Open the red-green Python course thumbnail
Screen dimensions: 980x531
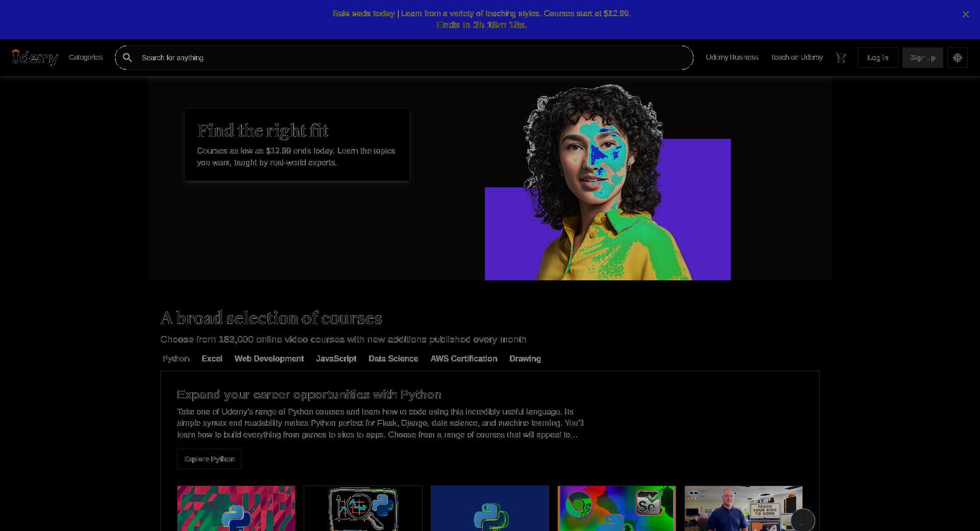tap(236, 509)
